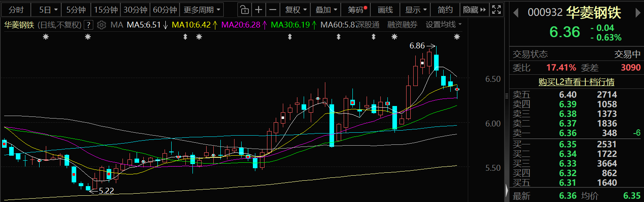Click the 6.86 high price marker
This screenshot has height=202, width=644.
417,46
